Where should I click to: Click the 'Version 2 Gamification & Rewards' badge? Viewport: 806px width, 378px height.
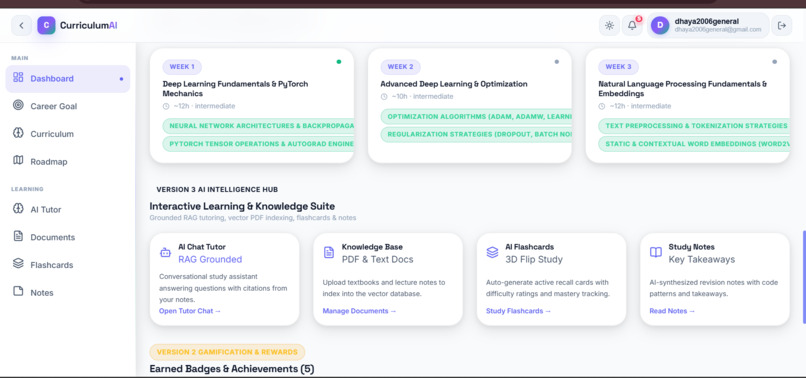(227, 352)
